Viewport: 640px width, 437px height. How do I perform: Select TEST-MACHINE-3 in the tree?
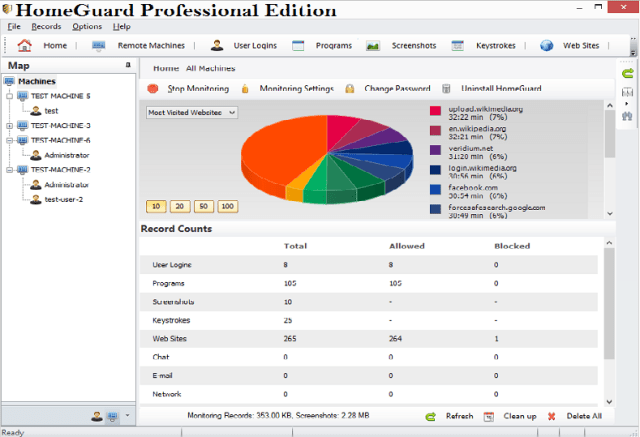(x=61, y=126)
